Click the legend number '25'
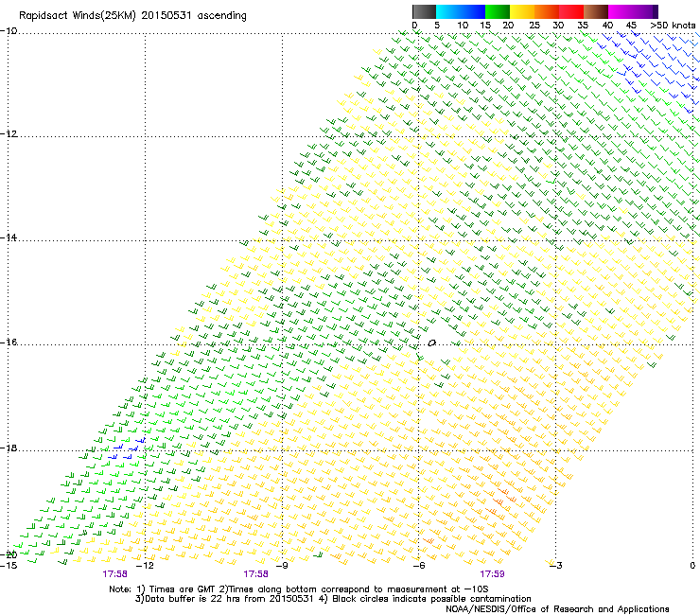Image resolution: width=700 pixels, height=615 pixels. click(x=534, y=26)
